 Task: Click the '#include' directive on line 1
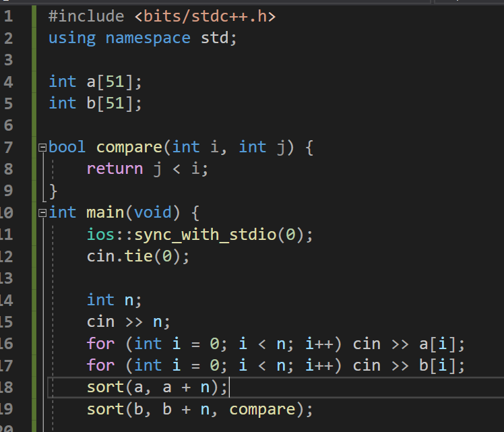tap(86, 16)
